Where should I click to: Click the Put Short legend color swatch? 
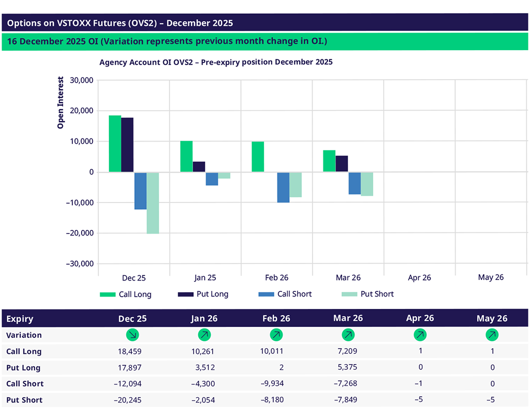[349, 294]
